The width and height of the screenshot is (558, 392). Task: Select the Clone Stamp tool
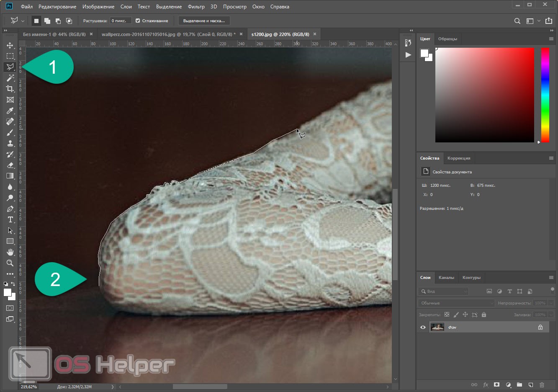pyautogui.click(x=10, y=143)
